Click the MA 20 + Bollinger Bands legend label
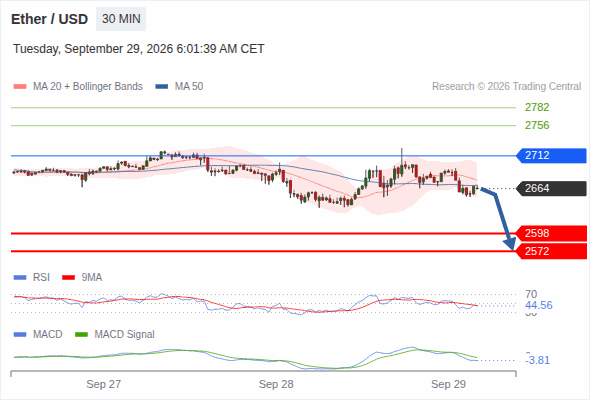The height and width of the screenshot is (400, 590). coord(88,87)
